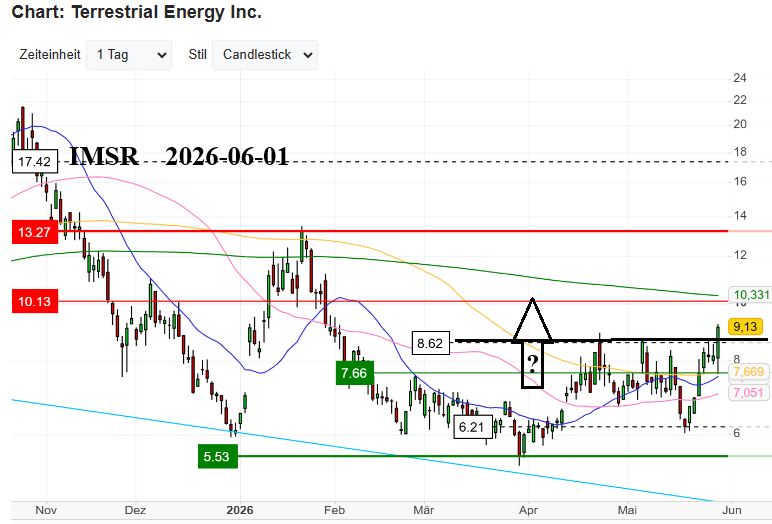
Task: Click the 6.21 price label box
Action: [472, 426]
